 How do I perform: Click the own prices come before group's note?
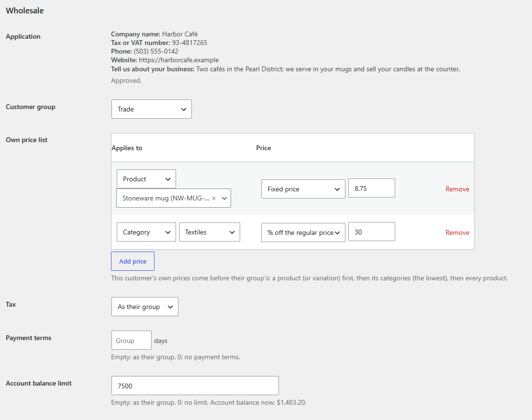tap(310, 278)
